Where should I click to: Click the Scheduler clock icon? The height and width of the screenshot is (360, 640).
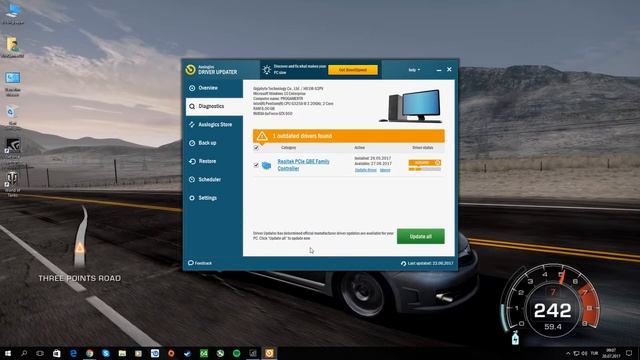(x=192, y=180)
